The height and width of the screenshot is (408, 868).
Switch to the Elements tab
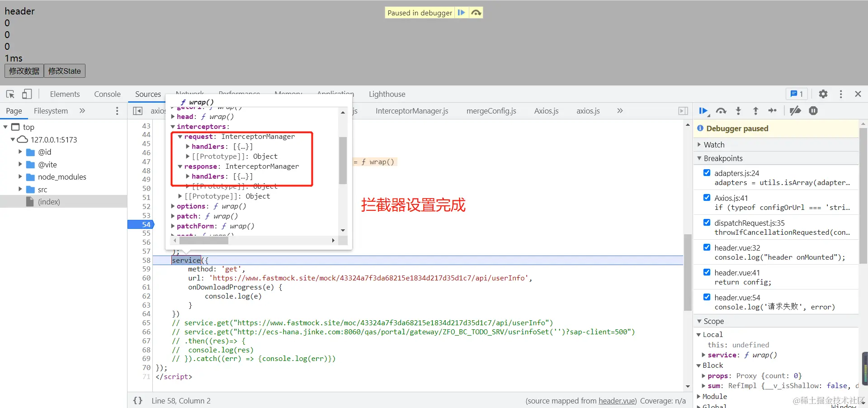pos(65,94)
